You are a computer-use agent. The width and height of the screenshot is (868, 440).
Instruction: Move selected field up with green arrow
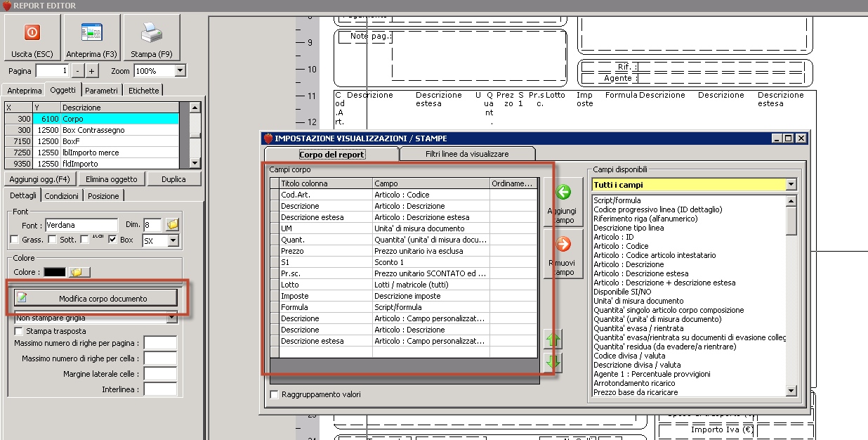click(x=553, y=340)
